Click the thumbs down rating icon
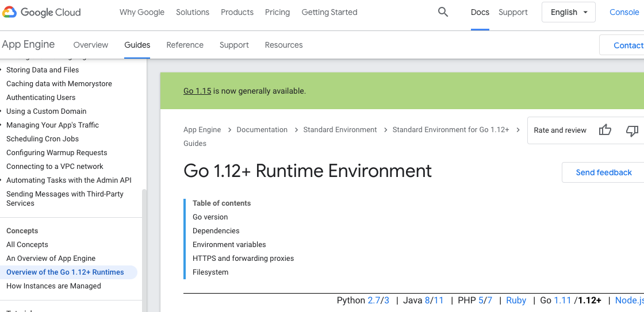Image resolution: width=644 pixels, height=312 pixels. (x=632, y=130)
